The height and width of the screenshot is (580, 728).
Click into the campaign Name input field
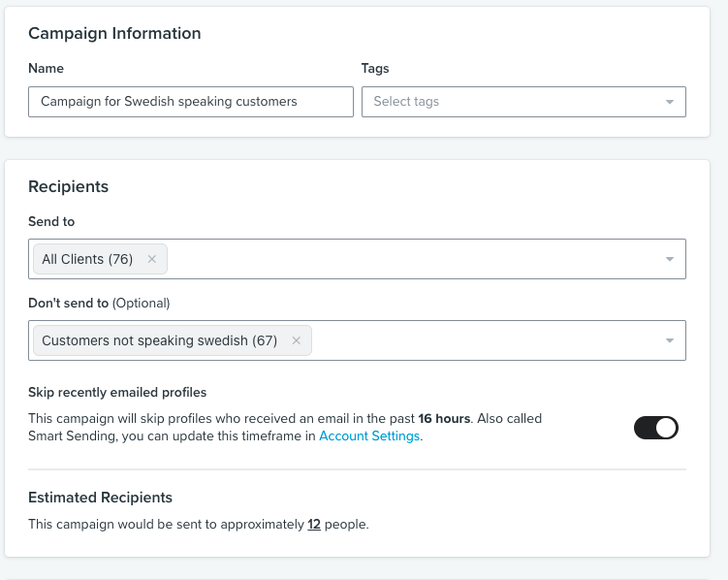190,102
